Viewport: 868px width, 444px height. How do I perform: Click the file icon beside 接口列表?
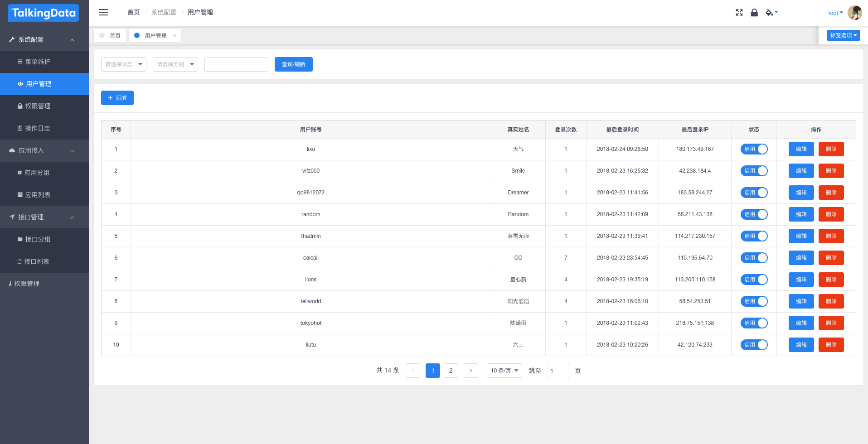19,261
